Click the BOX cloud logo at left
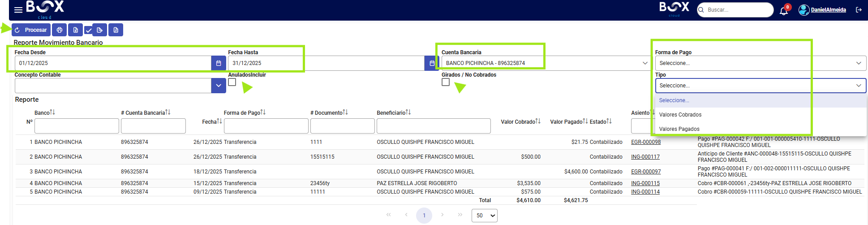 tap(45, 9)
